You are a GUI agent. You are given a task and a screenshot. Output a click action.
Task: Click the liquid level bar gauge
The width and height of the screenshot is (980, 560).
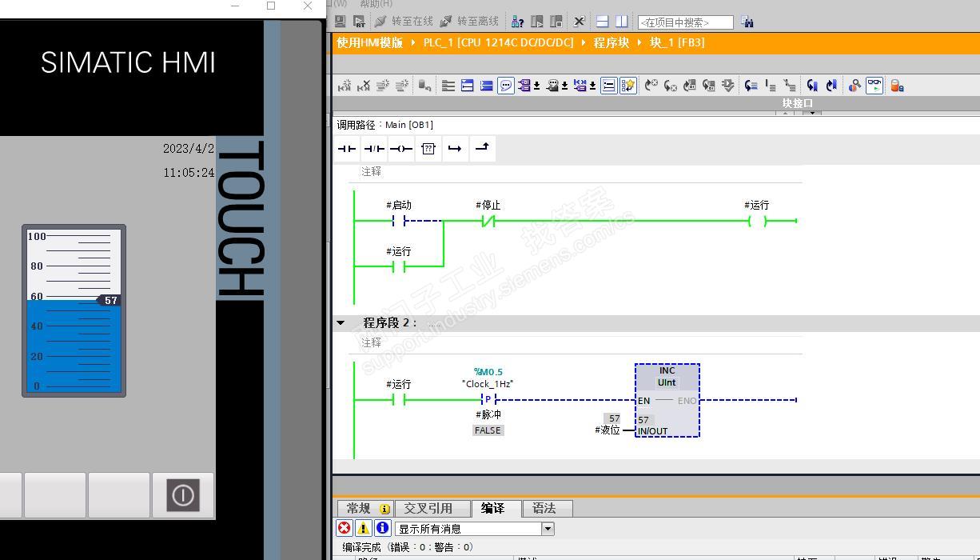(x=74, y=310)
